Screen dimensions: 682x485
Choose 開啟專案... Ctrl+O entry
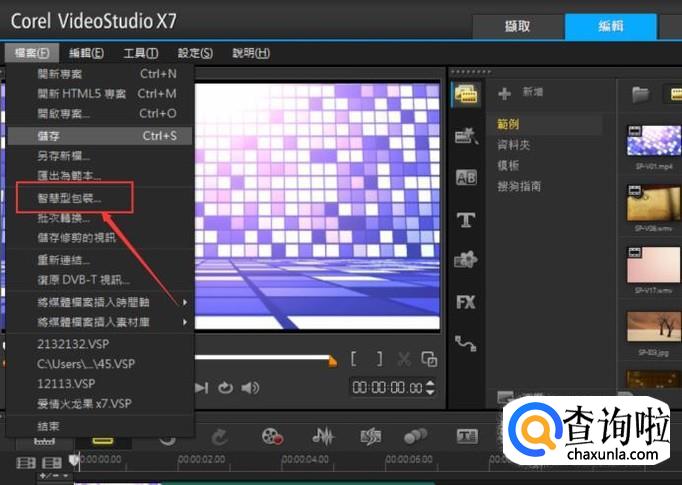pos(100,114)
